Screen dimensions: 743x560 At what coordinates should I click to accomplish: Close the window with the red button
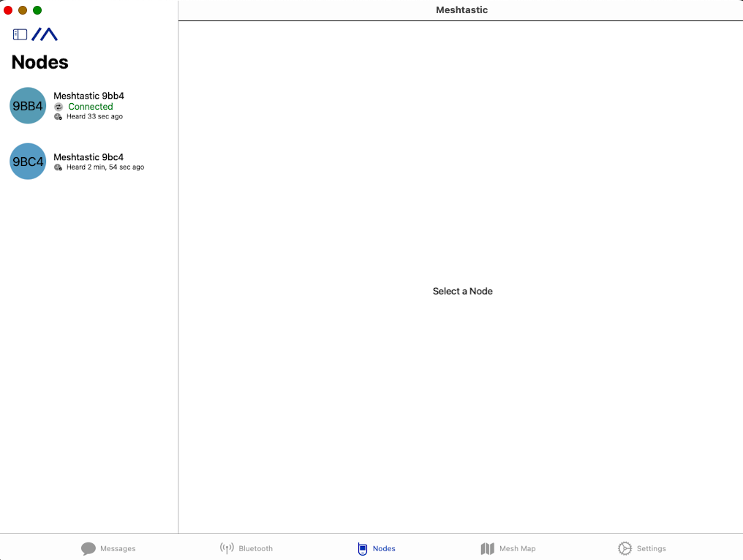click(8, 10)
